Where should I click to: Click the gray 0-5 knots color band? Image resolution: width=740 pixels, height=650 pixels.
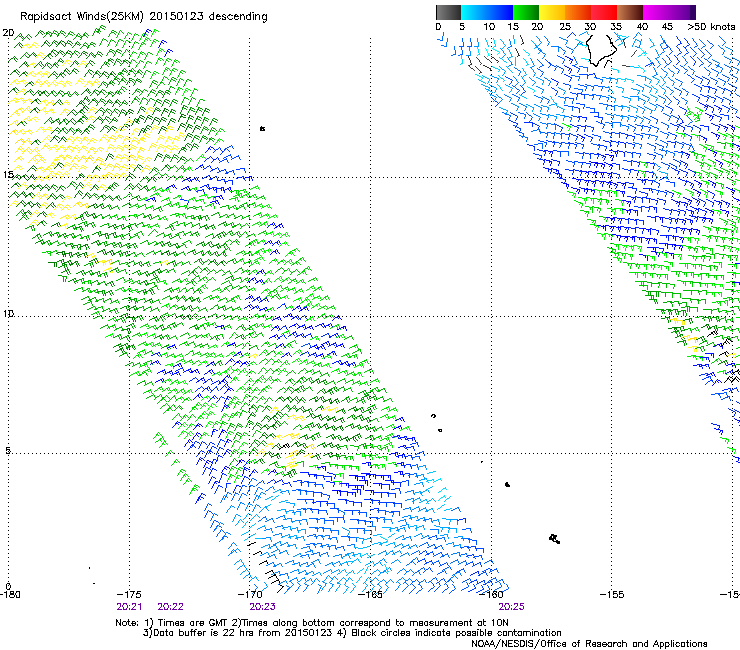(448, 12)
